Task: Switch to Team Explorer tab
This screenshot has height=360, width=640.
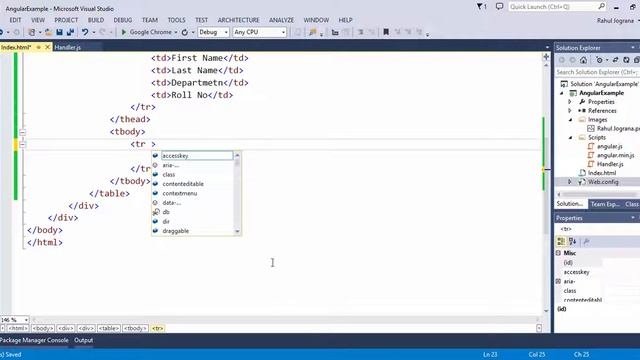Action: [605, 204]
